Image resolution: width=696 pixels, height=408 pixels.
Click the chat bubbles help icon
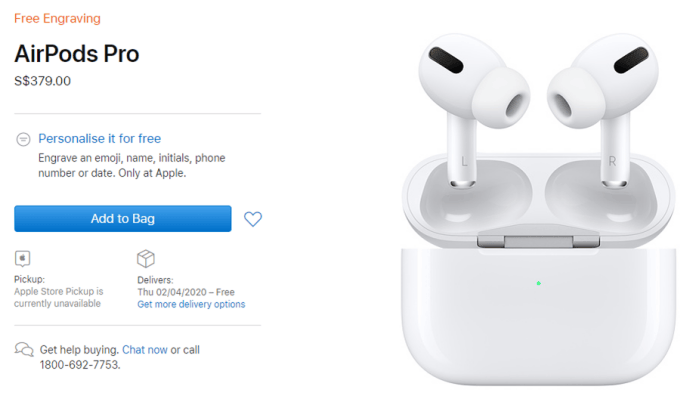(24, 350)
